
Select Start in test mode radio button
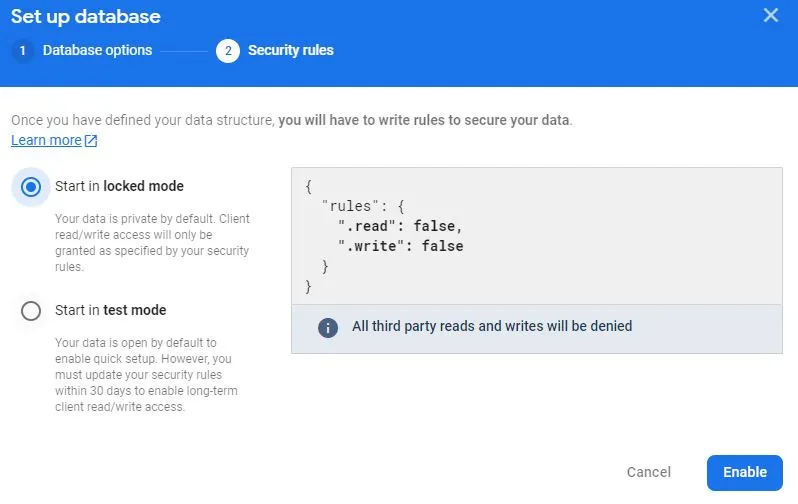[x=31, y=311]
